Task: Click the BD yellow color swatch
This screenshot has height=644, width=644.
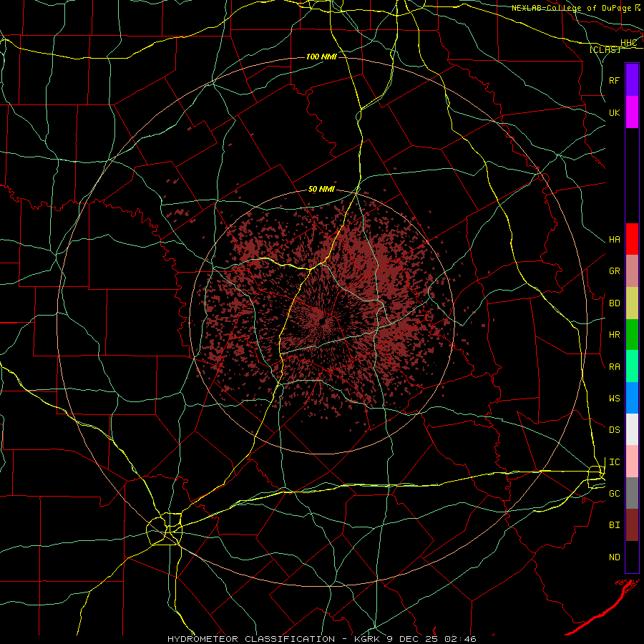Action: point(632,303)
